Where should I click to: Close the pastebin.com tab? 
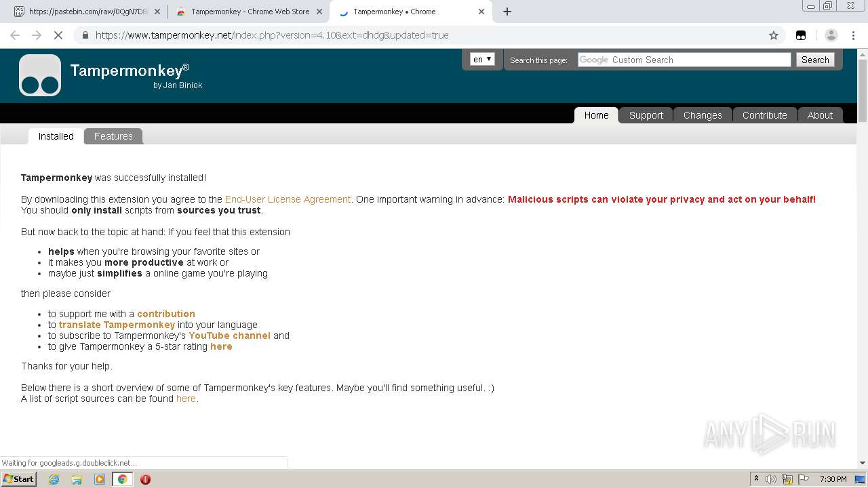point(157,12)
